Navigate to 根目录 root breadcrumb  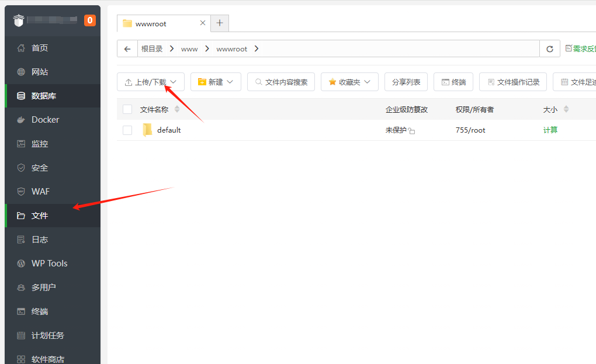pos(152,48)
